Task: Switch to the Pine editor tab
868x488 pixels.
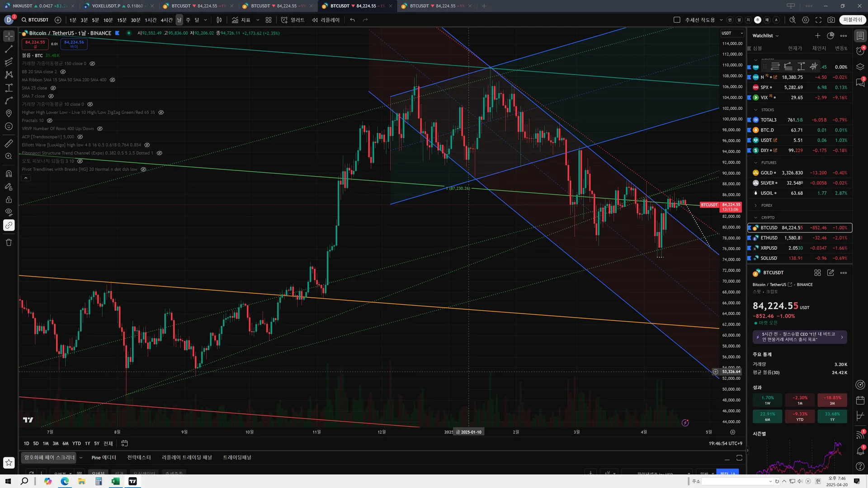Action: point(104,457)
